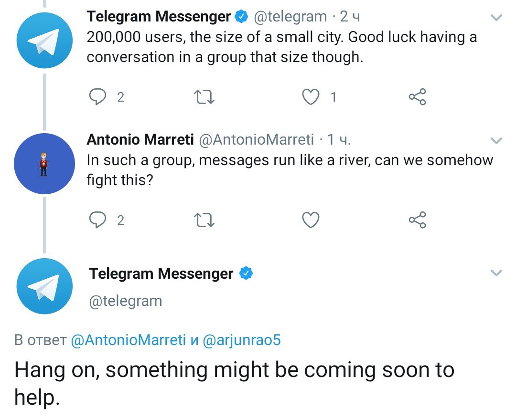Expand options chevron on Antonio Marreti's tweet
The height and width of the screenshot is (420, 516).
pyautogui.click(x=497, y=141)
